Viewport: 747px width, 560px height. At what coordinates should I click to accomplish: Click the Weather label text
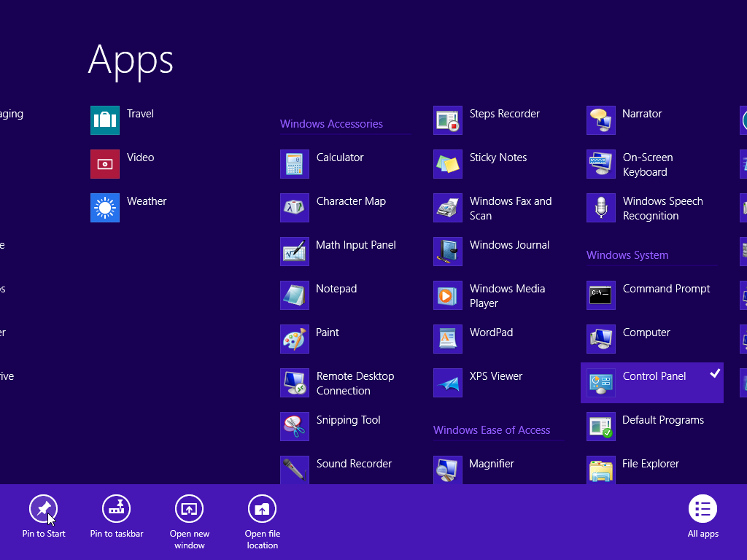tap(147, 201)
